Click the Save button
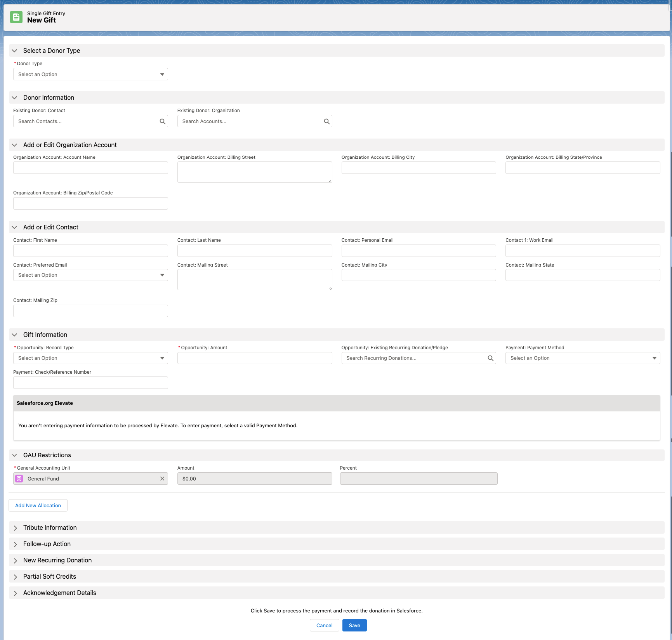672x640 pixels. [x=354, y=625]
